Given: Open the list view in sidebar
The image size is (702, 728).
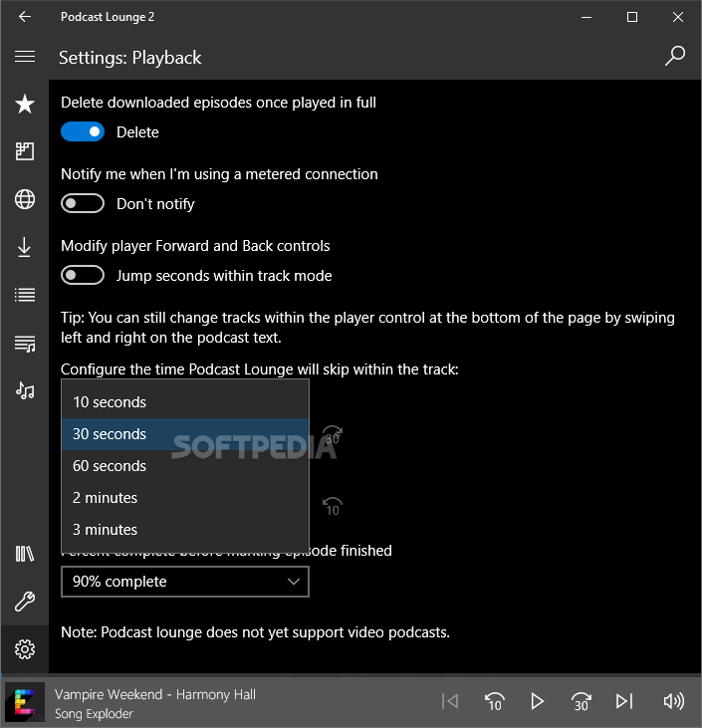Looking at the screenshot, I should [25, 295].
